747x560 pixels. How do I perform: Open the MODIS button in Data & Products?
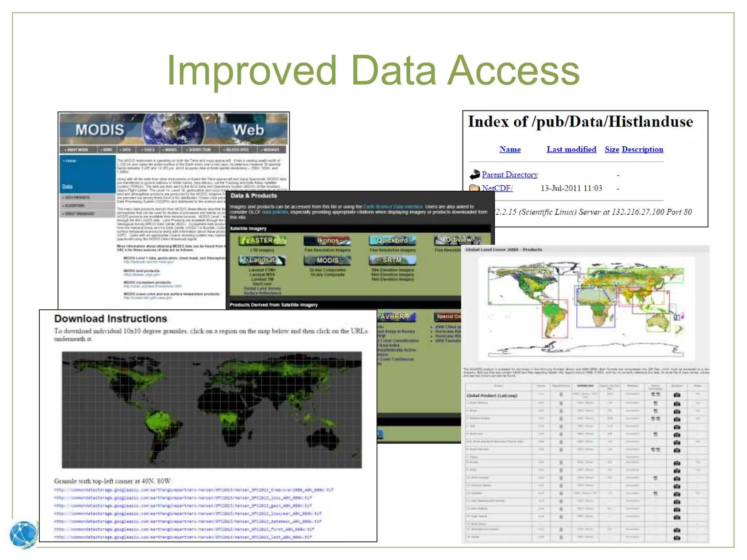tap(327, 260)
